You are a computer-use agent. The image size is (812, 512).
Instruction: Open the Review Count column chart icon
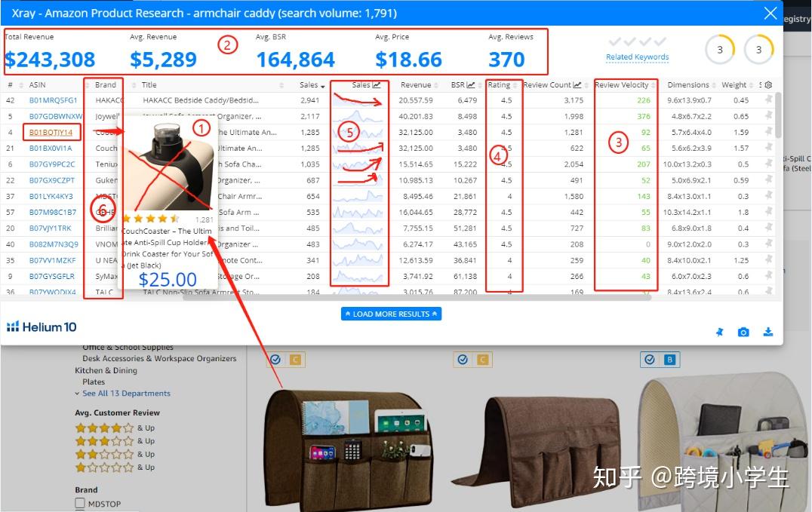(577, 85)
